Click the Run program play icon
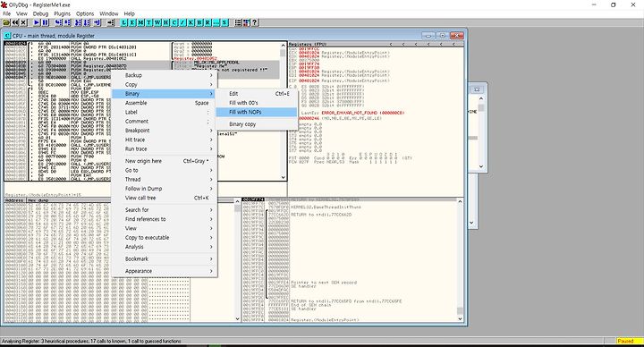 click(x=37, y=22)
